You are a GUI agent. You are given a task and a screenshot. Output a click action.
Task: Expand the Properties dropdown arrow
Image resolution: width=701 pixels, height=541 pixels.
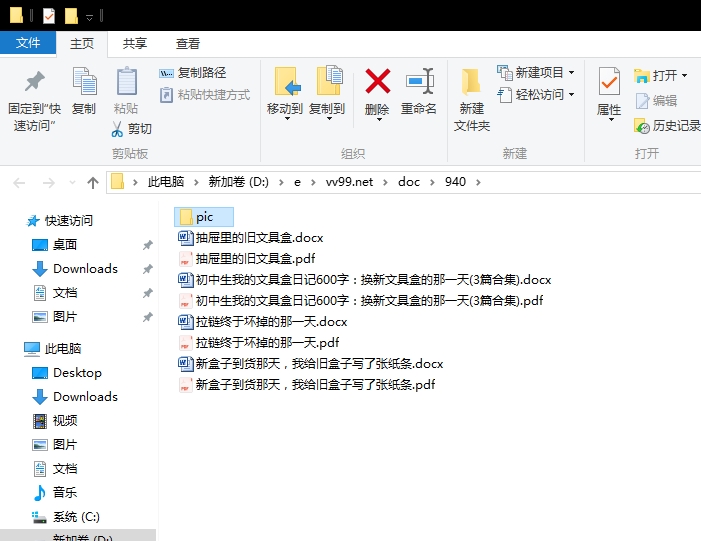pyautogui.click(x=610, y=120)
